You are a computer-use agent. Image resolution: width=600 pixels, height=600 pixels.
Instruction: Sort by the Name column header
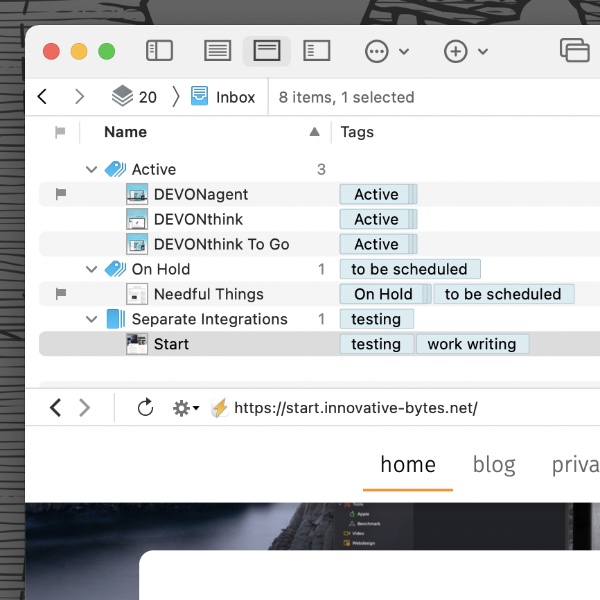[x=126, y=132]
